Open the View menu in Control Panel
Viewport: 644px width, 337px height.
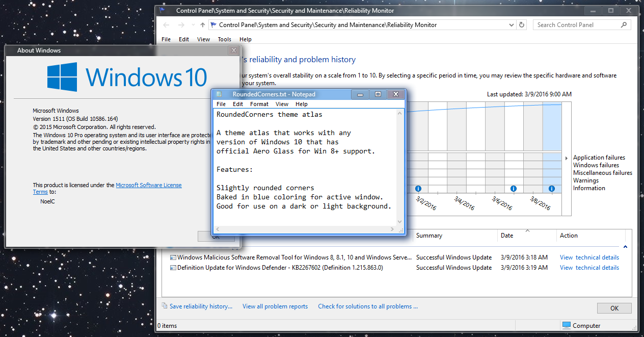click(x=203, y=39)
